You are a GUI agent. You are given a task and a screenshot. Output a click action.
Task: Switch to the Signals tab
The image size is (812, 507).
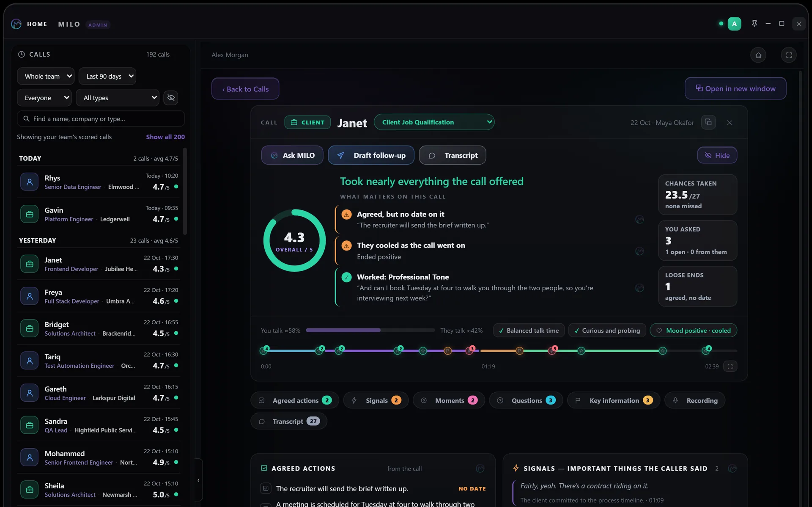pyautogui.click(x=376, y=400)
